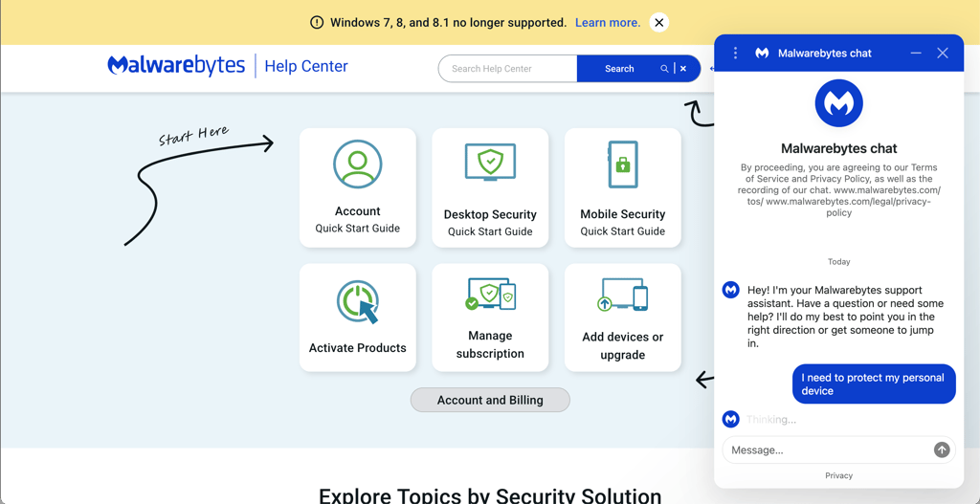This screenshot has width=980, height=504.
Task: Clear search with the small X icon
Action: click(683, 69)
